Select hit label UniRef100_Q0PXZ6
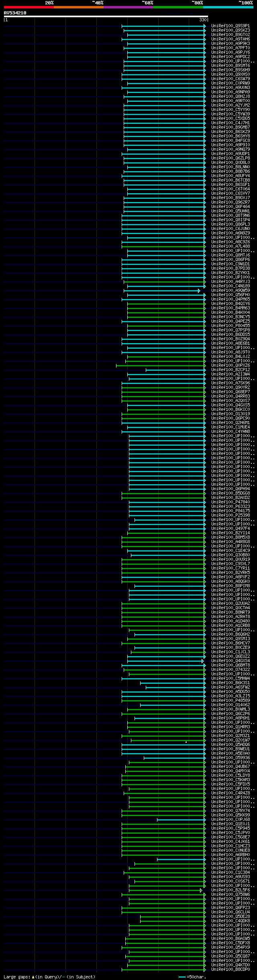The height and width of the screenshot is (980, 257). [x=230, y=365]
